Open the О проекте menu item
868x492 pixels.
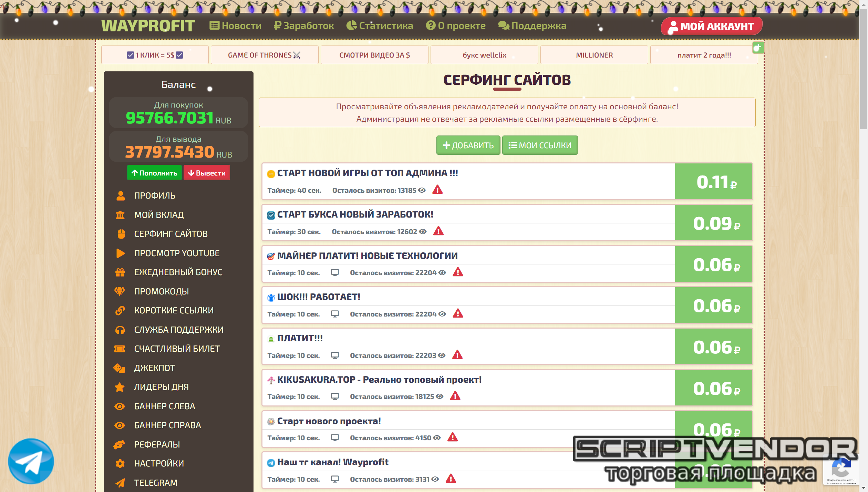coord(456,26)
